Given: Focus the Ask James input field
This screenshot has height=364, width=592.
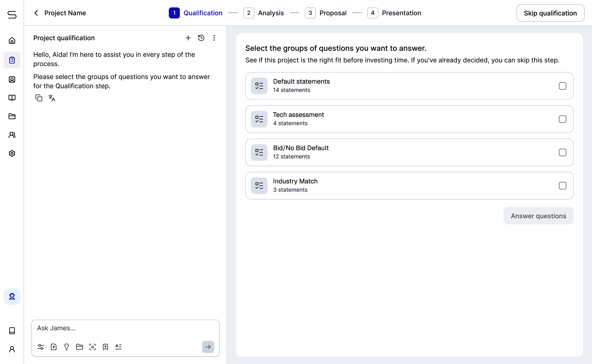Looking at the screenshot, I should pos(125,328).
